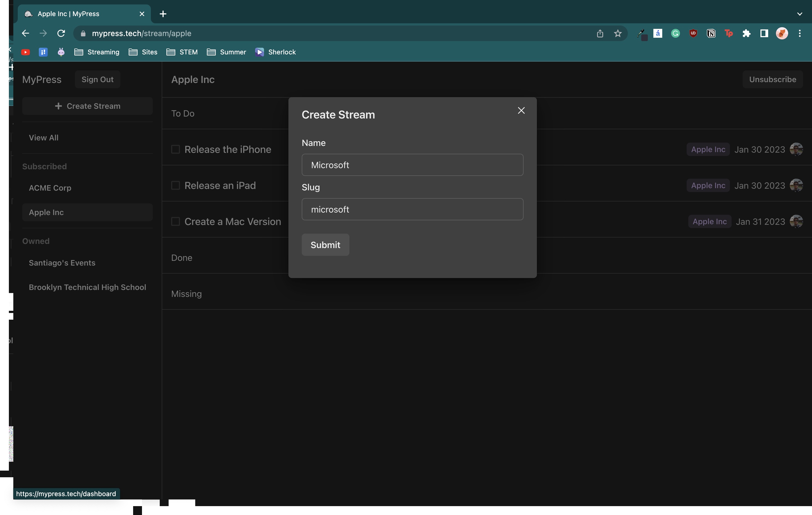Click the browser reload icon
The width and height of the screenshot is (812, 515).
coord(61,33)
